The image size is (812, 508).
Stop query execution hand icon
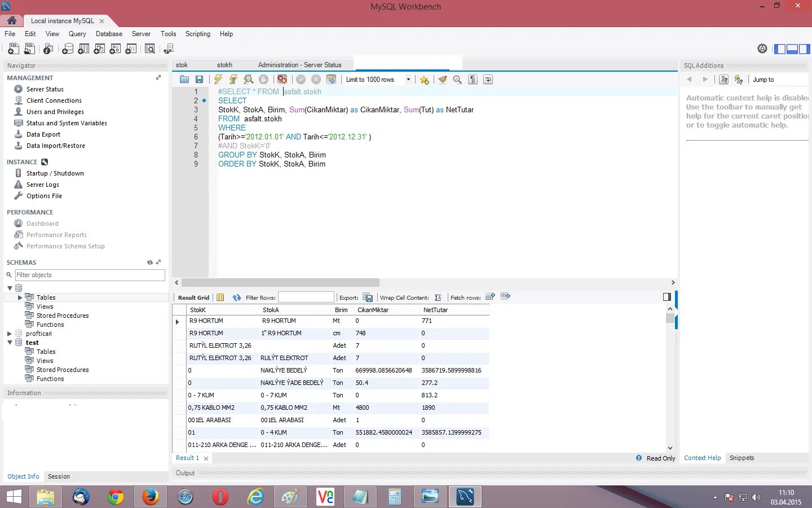[263, 80]
